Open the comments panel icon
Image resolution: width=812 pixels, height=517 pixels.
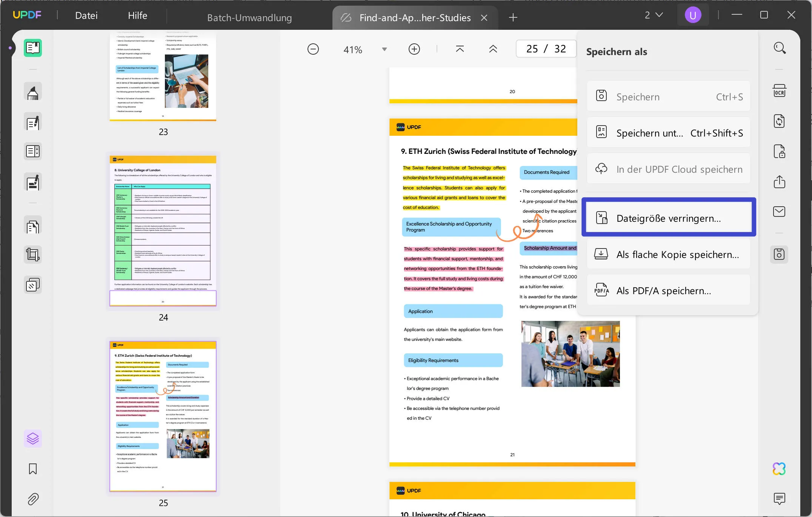780,499
